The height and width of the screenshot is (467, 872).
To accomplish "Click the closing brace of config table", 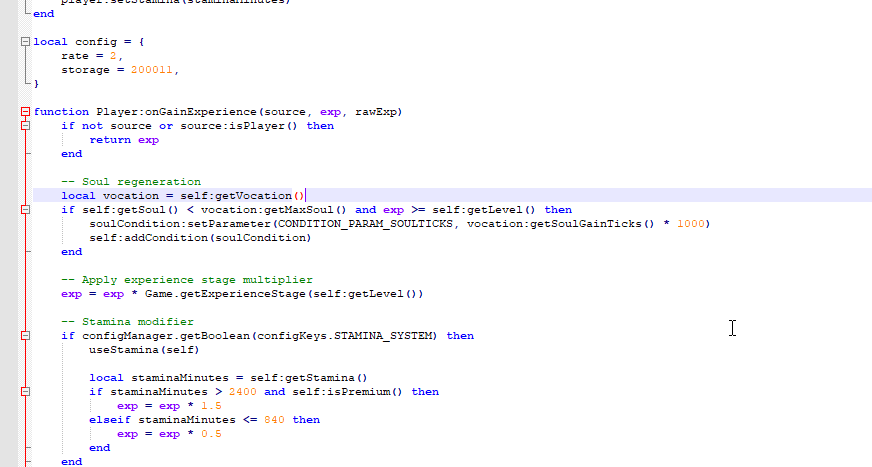I will (x=36, y=84).
